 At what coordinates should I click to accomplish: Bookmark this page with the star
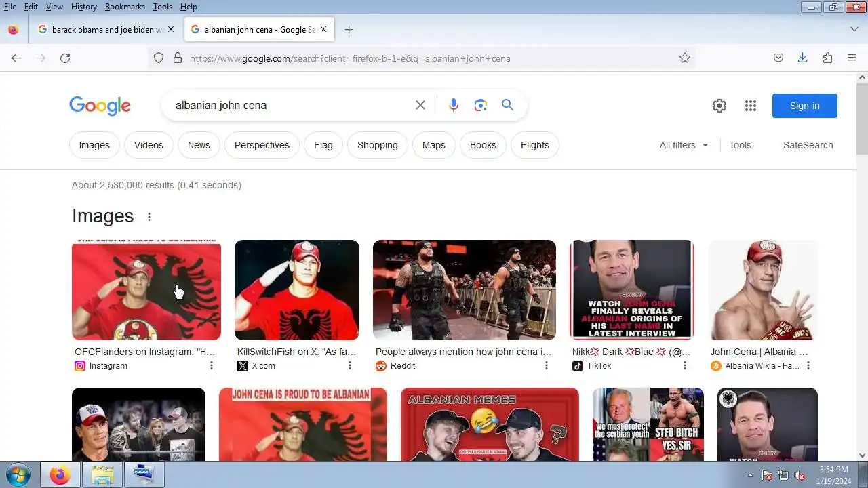coord(685,58)
